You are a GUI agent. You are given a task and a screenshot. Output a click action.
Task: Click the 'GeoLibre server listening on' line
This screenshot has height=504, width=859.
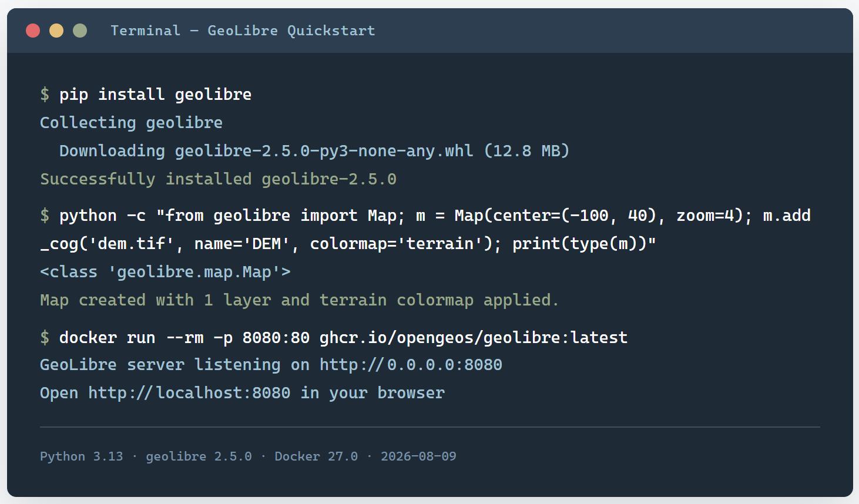click(271, 365)
